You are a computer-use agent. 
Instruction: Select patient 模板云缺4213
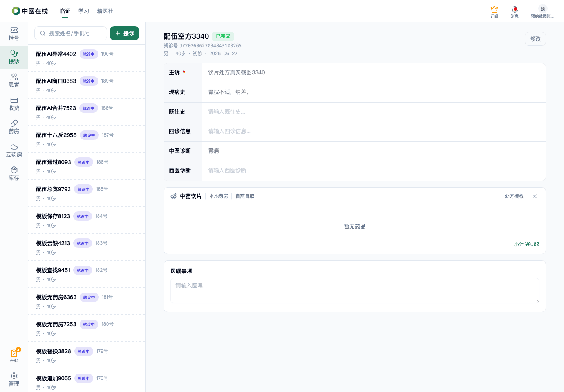coord(87,247)
